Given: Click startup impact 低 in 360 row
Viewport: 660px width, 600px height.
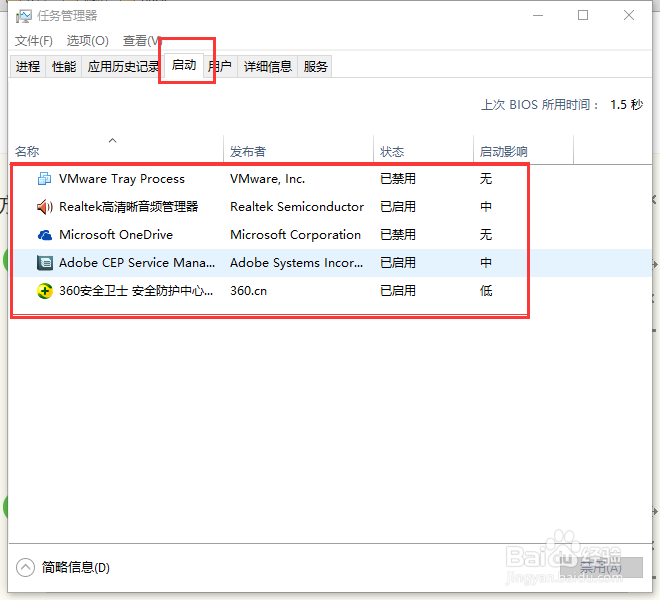Looking at the screenshot, I should [x=486, y=291].
